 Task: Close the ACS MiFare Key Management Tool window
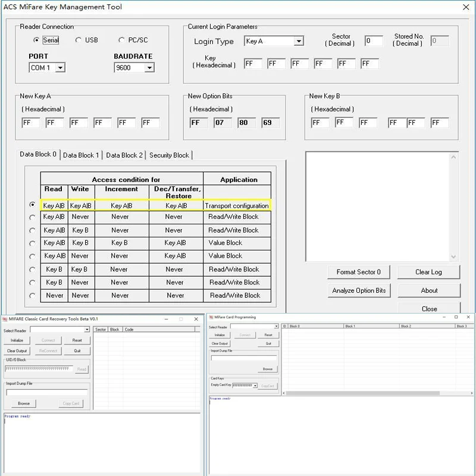tap(466, 7)
